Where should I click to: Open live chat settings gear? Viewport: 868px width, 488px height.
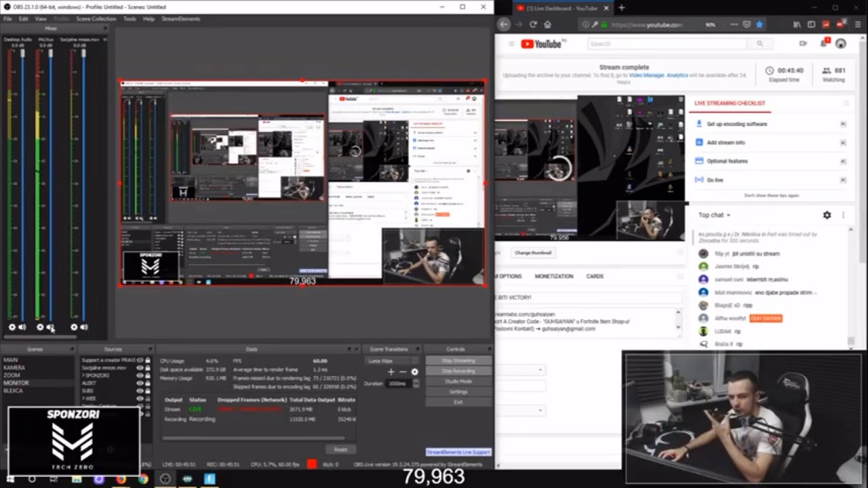[827, 215]
